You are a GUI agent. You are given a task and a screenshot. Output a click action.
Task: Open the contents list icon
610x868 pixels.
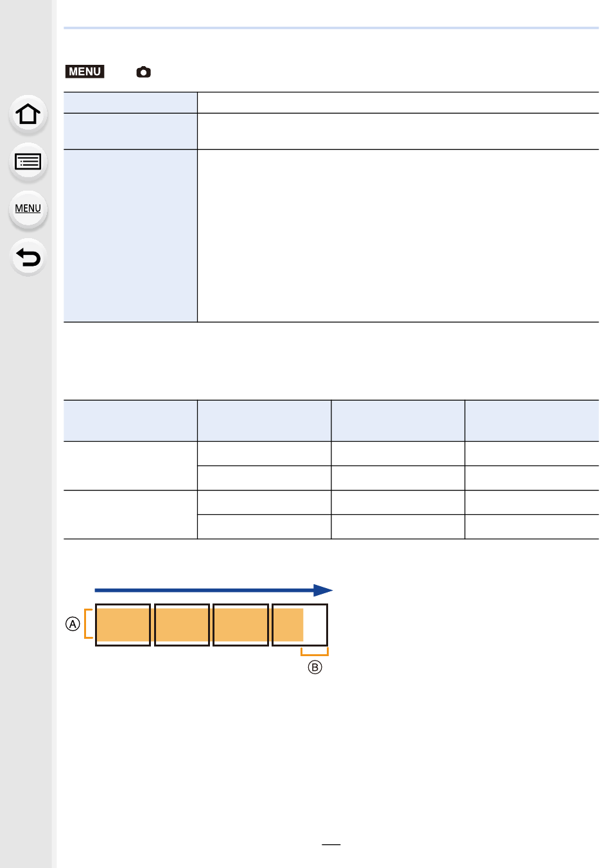pos(28,162)
